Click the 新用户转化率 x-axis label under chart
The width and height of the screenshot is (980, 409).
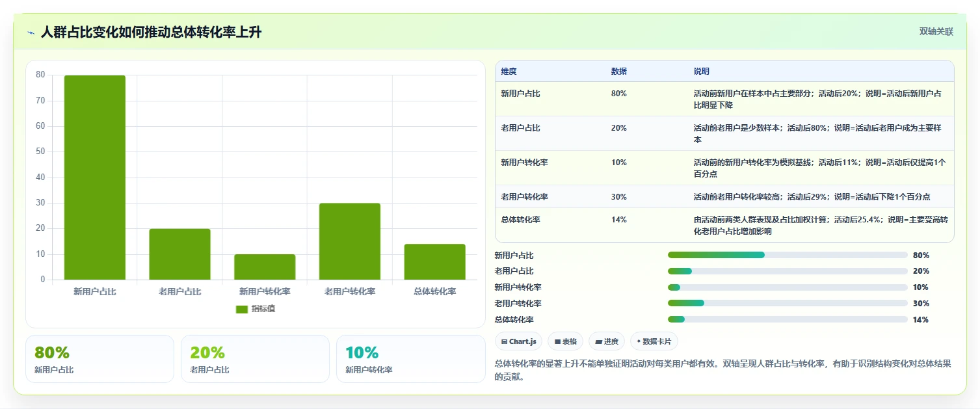(x=265, y=292)
